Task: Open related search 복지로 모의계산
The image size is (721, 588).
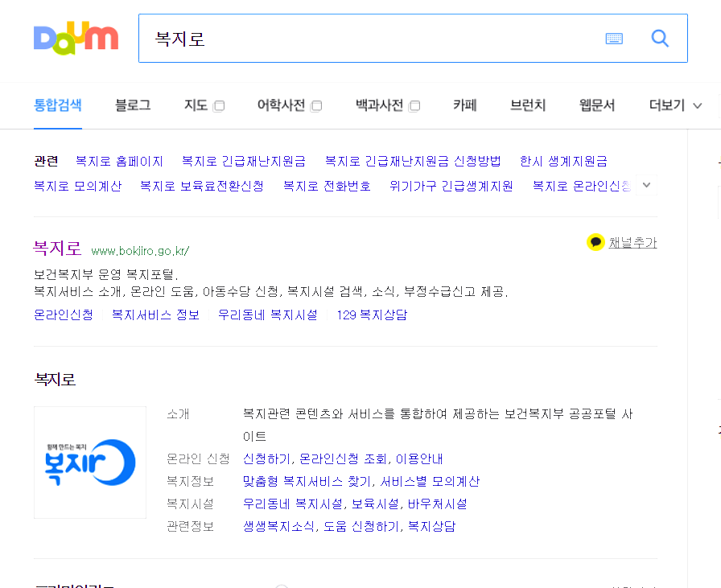Action: 78,186
